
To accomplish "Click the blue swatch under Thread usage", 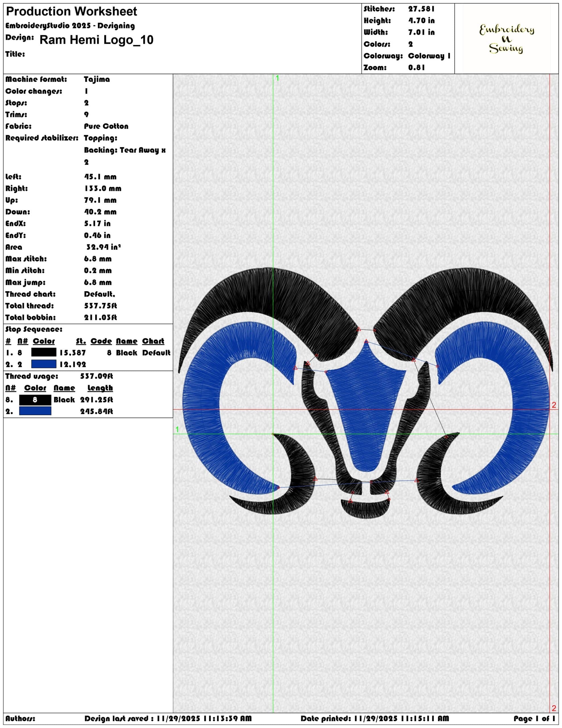I will point(35,411).
